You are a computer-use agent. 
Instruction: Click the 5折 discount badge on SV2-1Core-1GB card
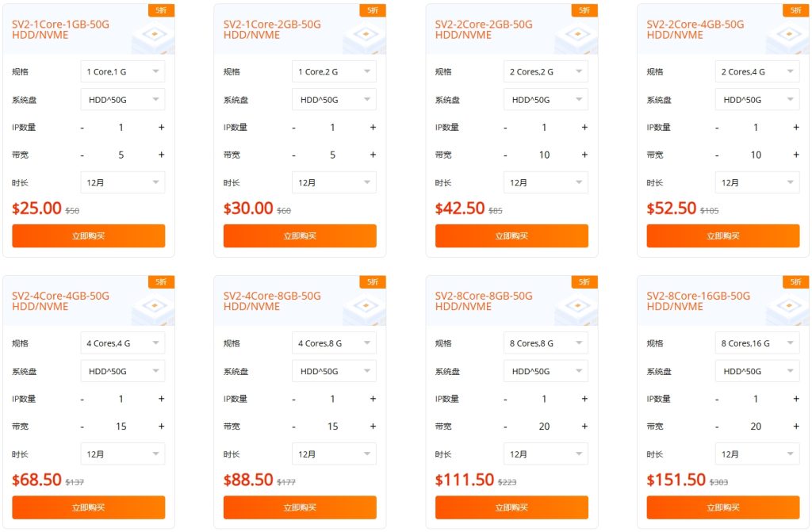[x=161, y=10]
